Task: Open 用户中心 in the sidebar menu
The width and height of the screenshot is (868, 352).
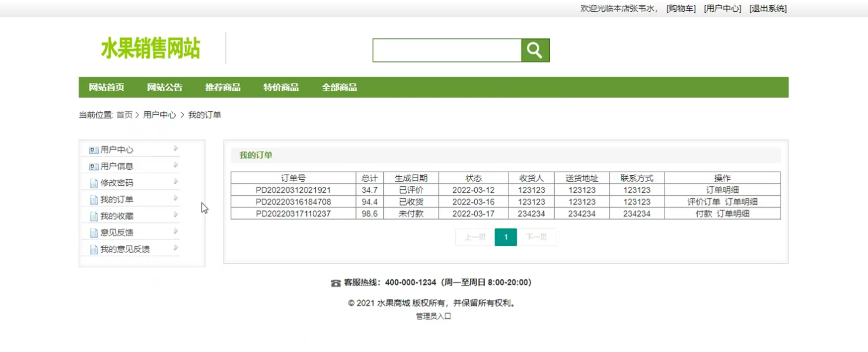Action: point(117,150)
